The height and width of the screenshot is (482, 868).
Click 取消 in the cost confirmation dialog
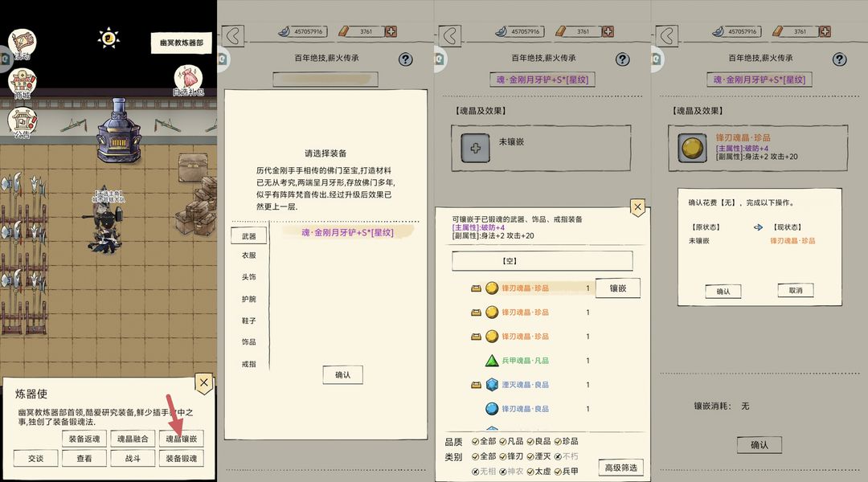click(x=796, y=291)
